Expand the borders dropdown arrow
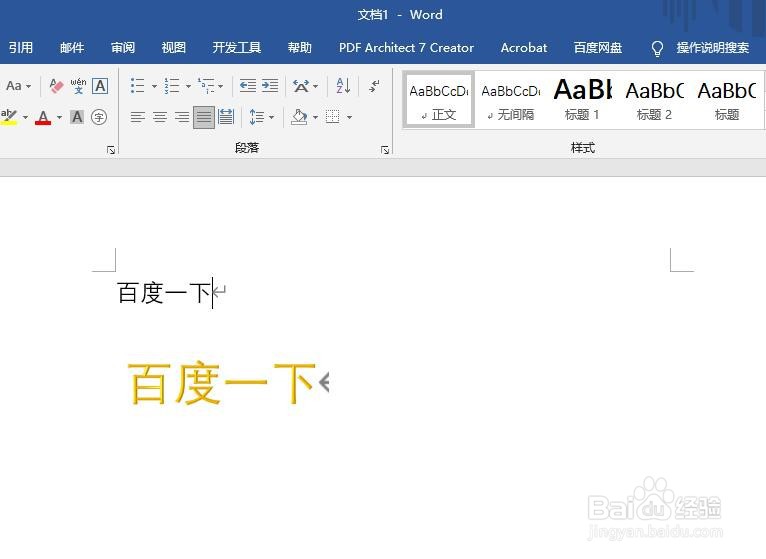 [349, 117]
